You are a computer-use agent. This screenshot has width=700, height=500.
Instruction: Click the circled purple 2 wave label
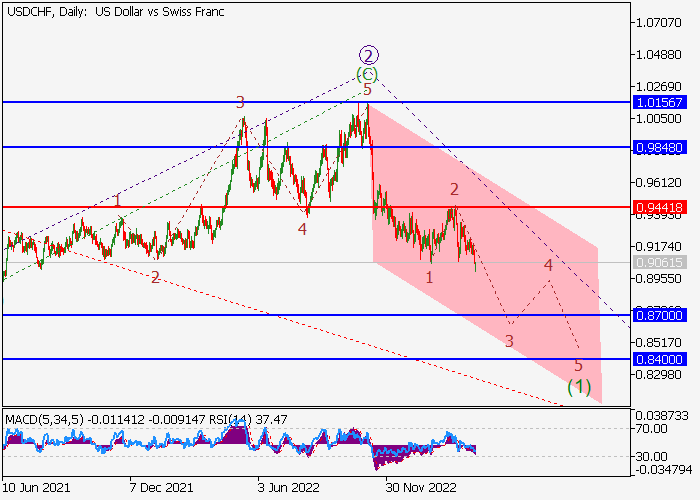tap(368, 56)
